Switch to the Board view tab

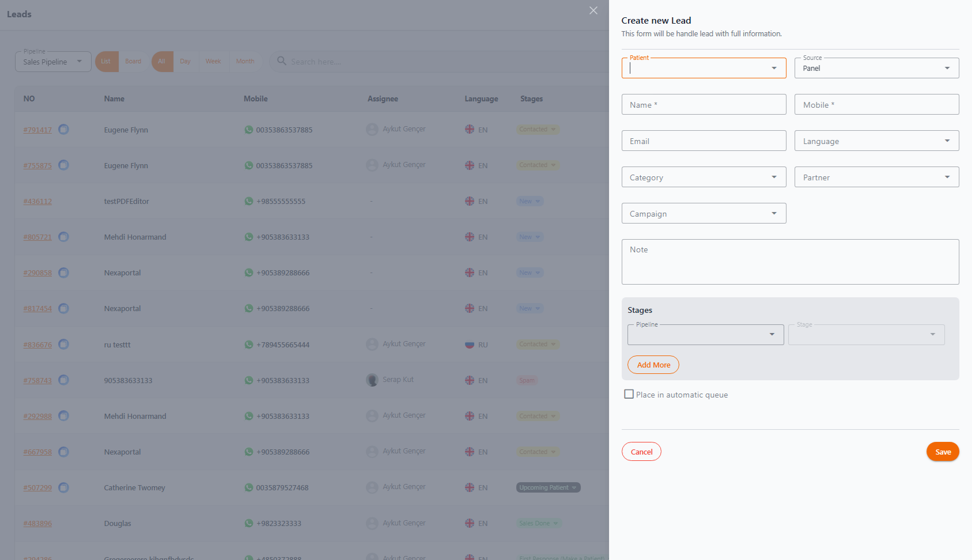point(133,61)
